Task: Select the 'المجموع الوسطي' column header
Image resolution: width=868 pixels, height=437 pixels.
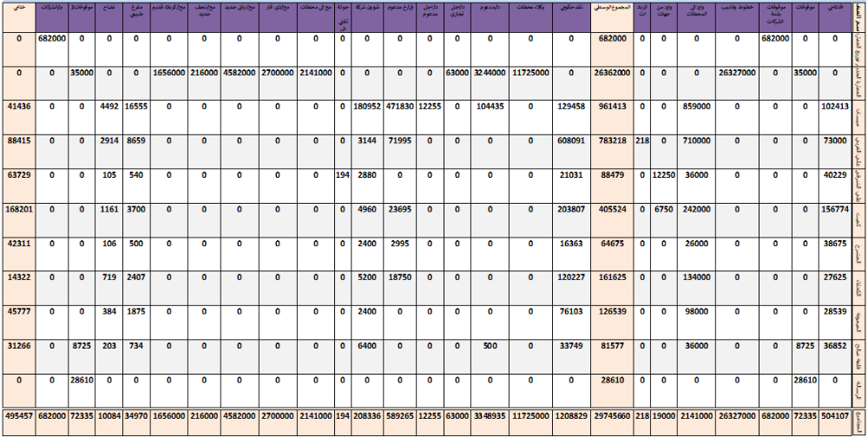Action: coord(612,16)
